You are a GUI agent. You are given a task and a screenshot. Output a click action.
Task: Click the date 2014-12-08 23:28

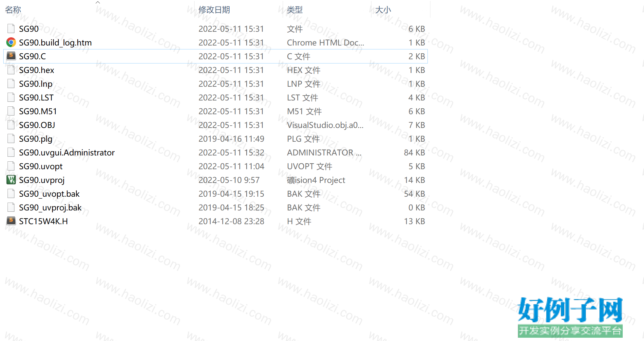231,221
